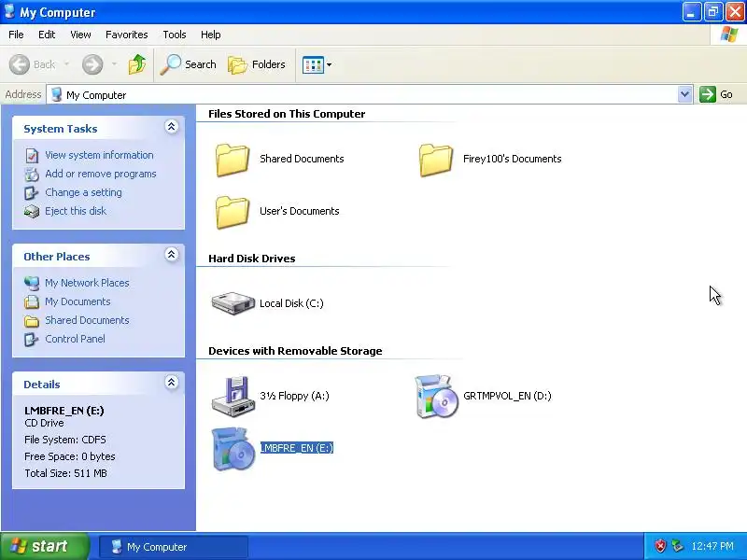Viewport: 747px width, 560px height.
Task: Click the green Go arrow button
Action: 708,94
